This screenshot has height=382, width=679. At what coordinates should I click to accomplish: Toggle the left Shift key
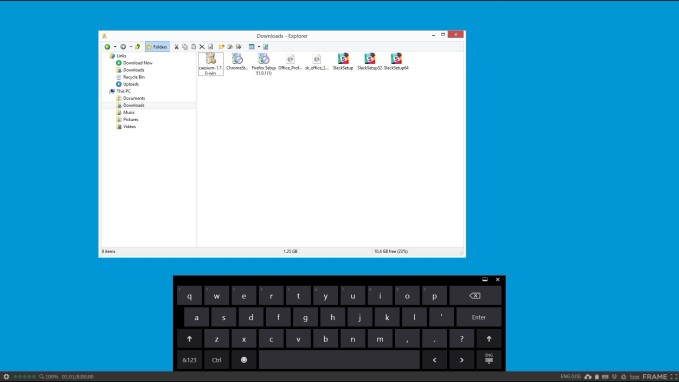coord(189,339)
